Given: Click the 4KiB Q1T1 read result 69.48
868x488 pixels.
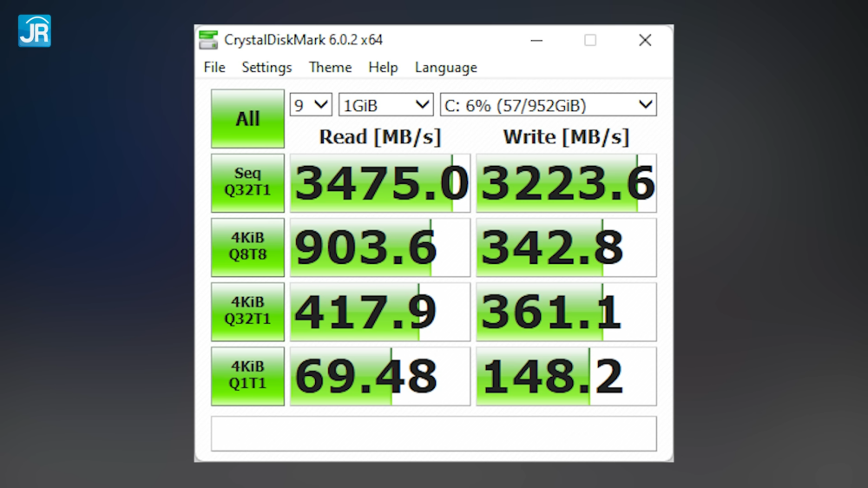Looking at the screenshot, I should pyautogui.click(x=380, y=376).
